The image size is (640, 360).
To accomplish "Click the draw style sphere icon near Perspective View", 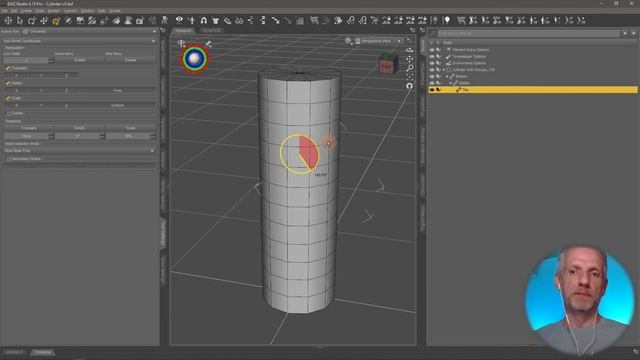I will (x=348, y=41).
